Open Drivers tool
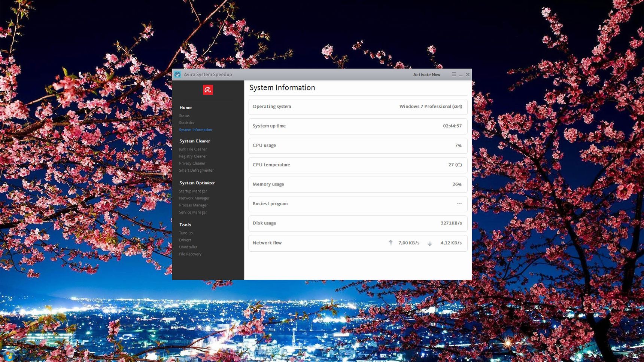 coord(185,240)
